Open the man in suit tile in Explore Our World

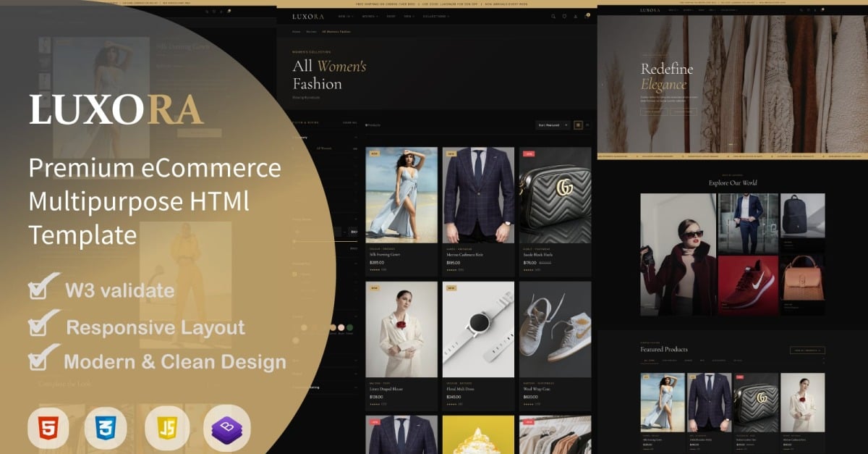tap(748, 223)
